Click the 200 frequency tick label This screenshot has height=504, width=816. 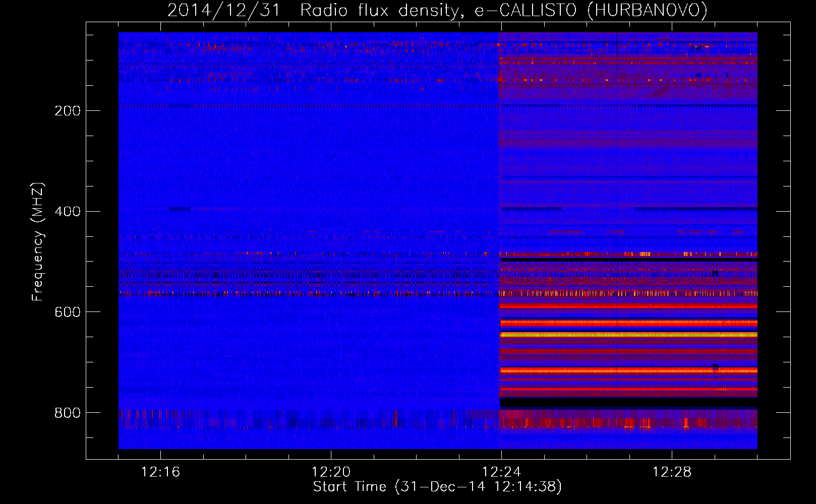[x=68, y=111]
